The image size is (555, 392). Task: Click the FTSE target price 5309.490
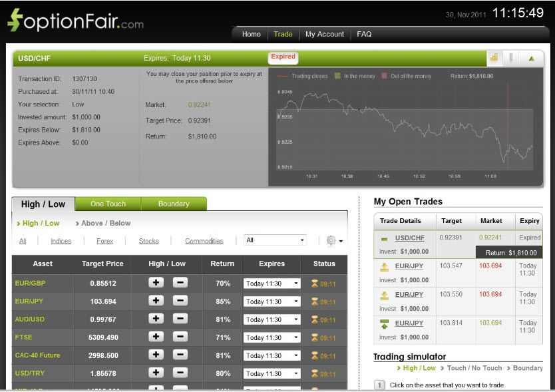pos(103,337)
